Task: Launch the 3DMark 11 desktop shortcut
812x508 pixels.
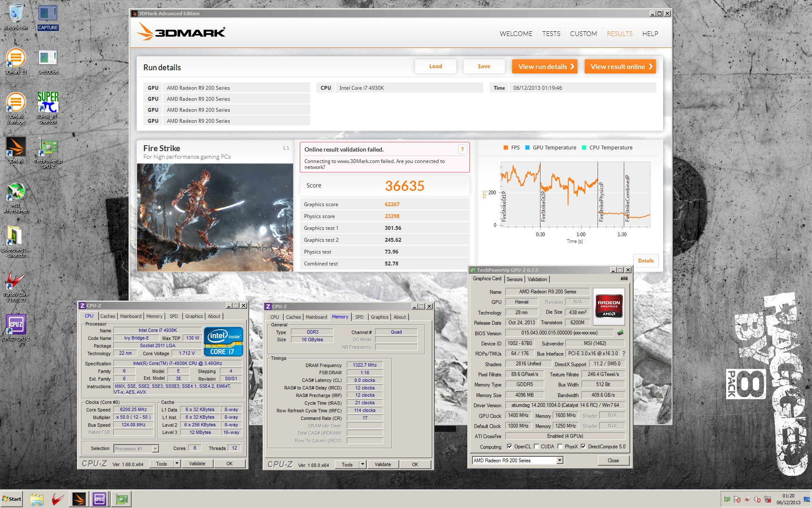Action: click(x=16, y=61)
